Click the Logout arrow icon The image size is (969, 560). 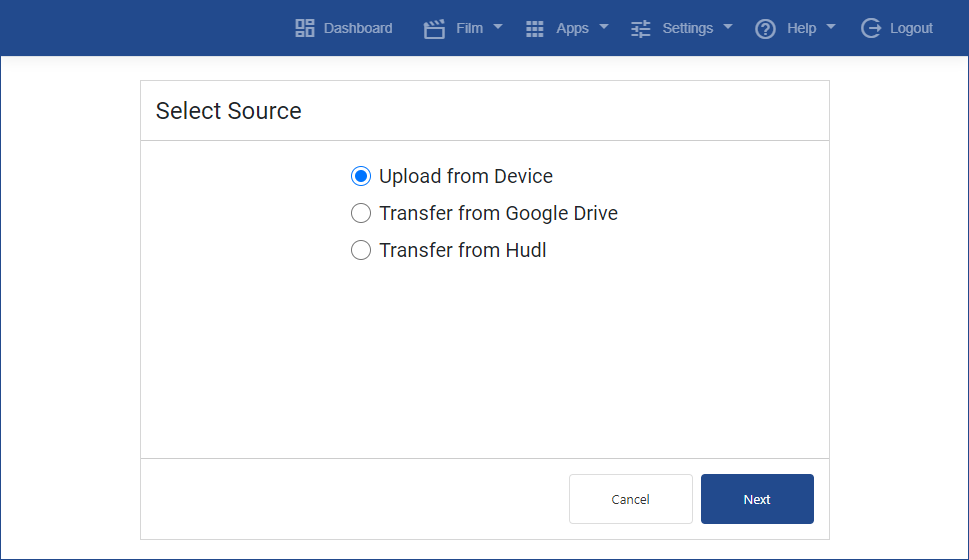[871, 28]
